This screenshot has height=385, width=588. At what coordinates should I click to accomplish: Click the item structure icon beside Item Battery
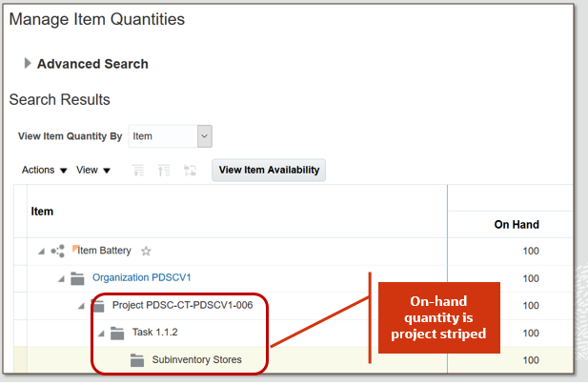(57, 252)
